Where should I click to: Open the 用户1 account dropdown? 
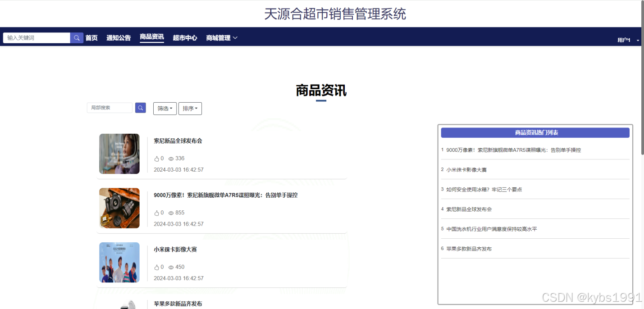point(628,40)
